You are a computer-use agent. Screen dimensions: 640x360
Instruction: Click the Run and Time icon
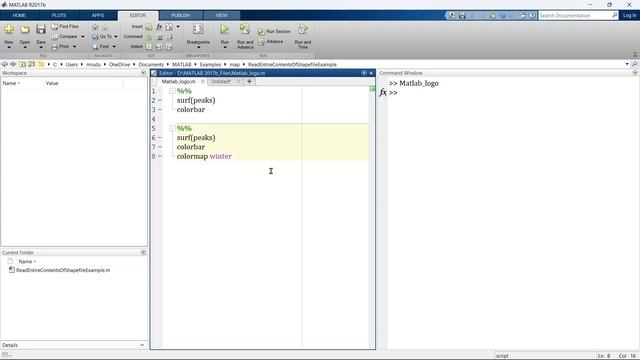[x=302, y=29]
